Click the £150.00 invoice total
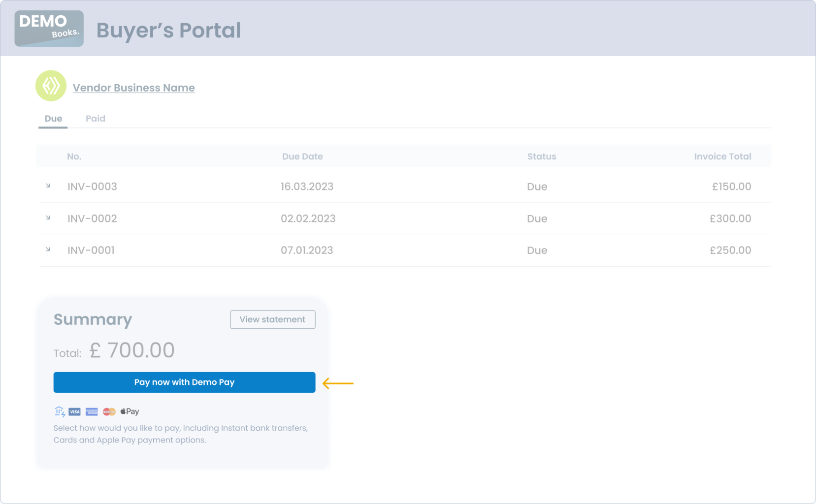Viewport: 816px width, 504px height. (x=731, y=187)
